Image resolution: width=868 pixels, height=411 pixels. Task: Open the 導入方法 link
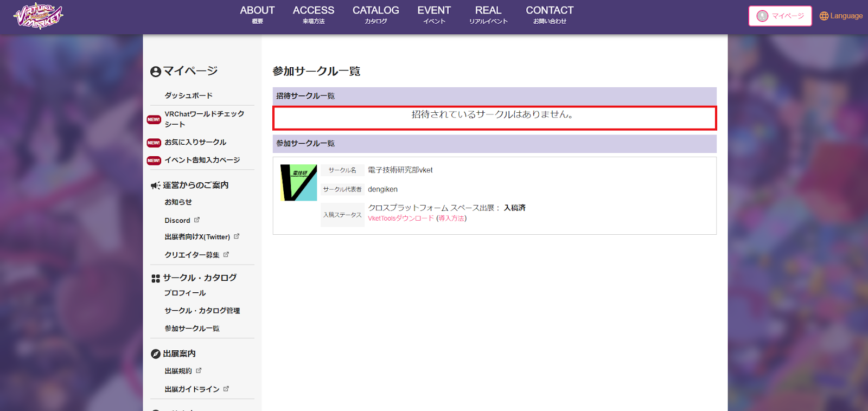[x=451, y=219]
